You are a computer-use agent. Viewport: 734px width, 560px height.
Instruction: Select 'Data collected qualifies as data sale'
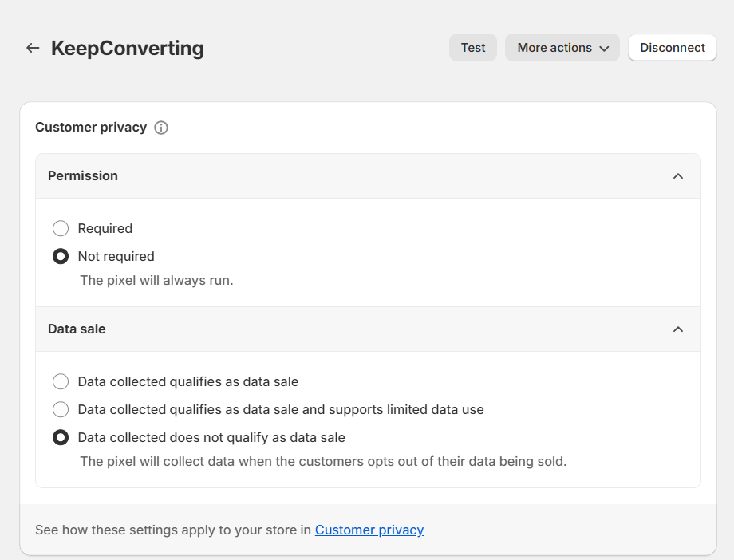tap(61, 382)
